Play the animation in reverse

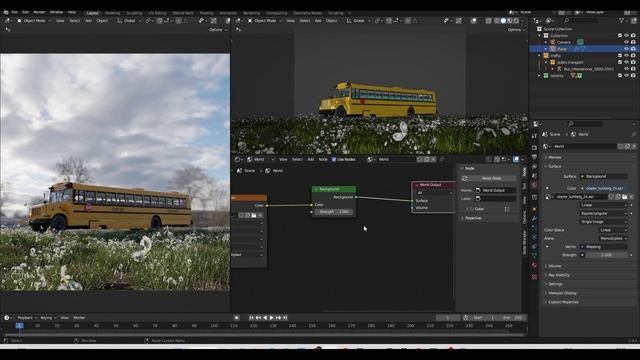(265, 318)
